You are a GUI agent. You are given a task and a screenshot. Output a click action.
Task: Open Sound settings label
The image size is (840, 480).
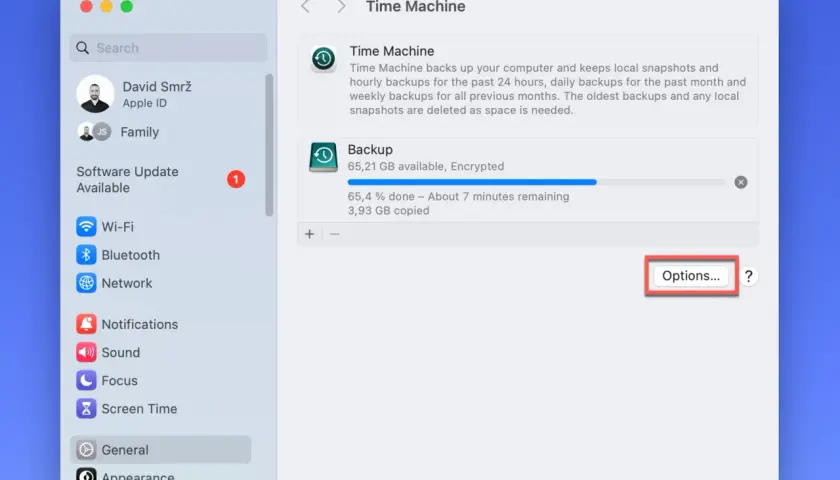click(x=121, y=352)
